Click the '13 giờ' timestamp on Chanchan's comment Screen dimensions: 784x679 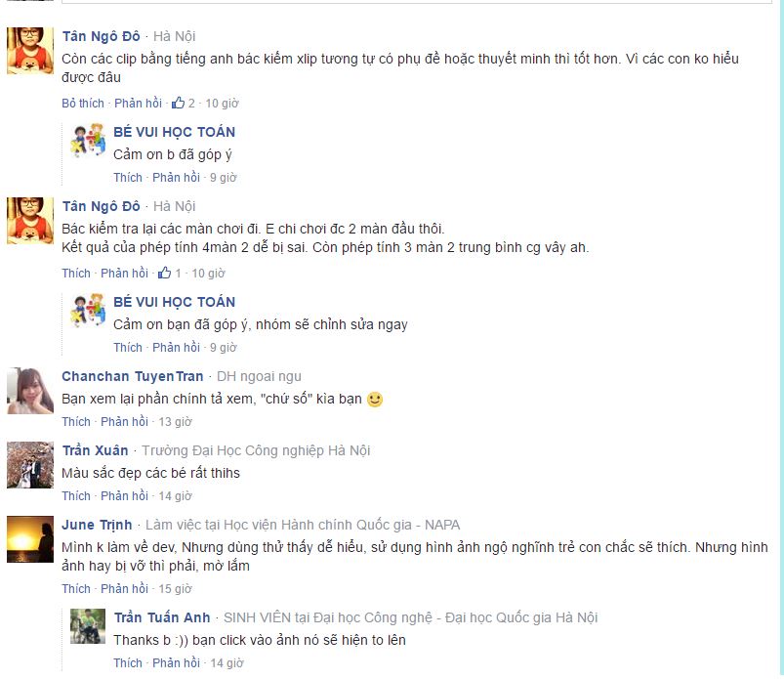[176, 422]
